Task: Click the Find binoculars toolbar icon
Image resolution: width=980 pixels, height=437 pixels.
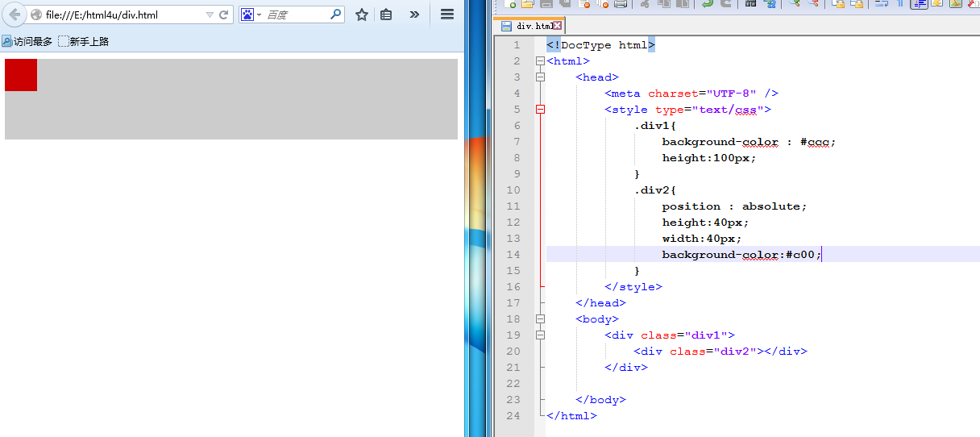Action: (x=750, y=4)
